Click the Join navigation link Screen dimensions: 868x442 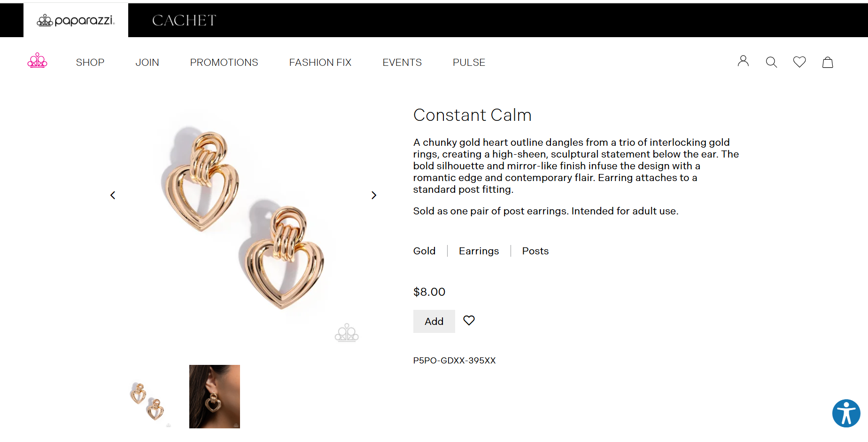click(147, 63)
